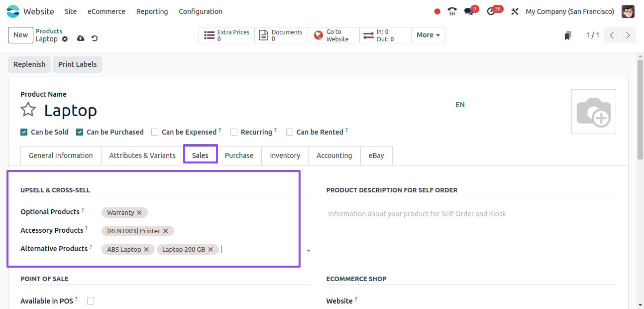Screen dimensions: 644x309
Task: Open the Site menu
Action: (71, 11)
